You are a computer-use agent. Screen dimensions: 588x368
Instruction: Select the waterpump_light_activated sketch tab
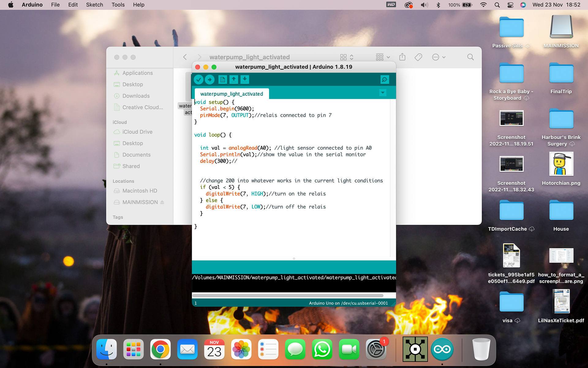pyautogui.click(x=232, y=94)
